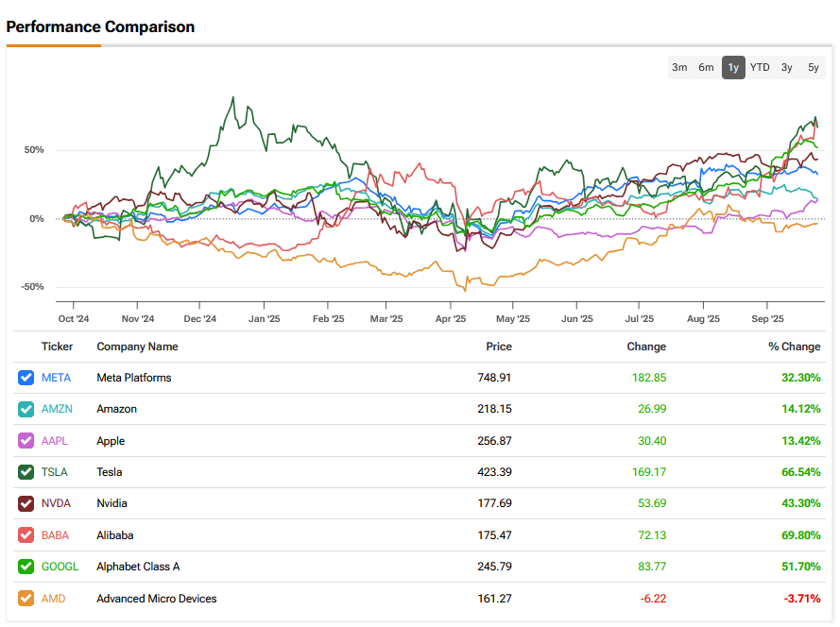Click the Alibaba price 175.47

click(x=494, y=534)
